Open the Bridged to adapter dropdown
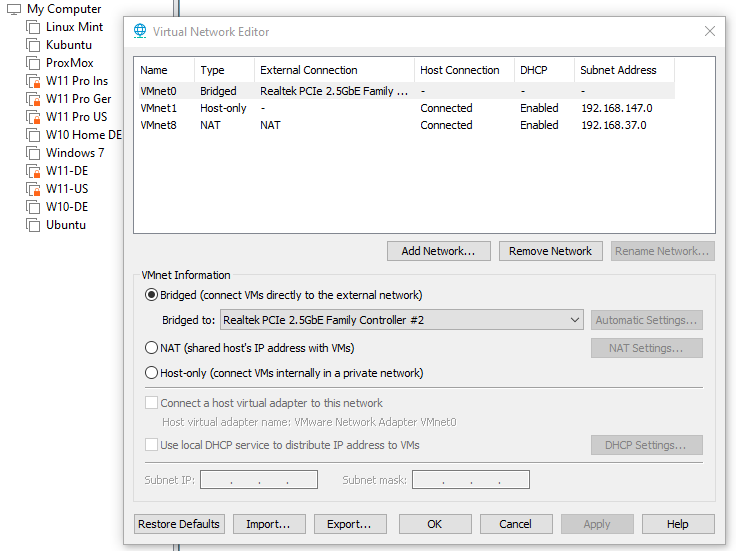 (402, 320)
